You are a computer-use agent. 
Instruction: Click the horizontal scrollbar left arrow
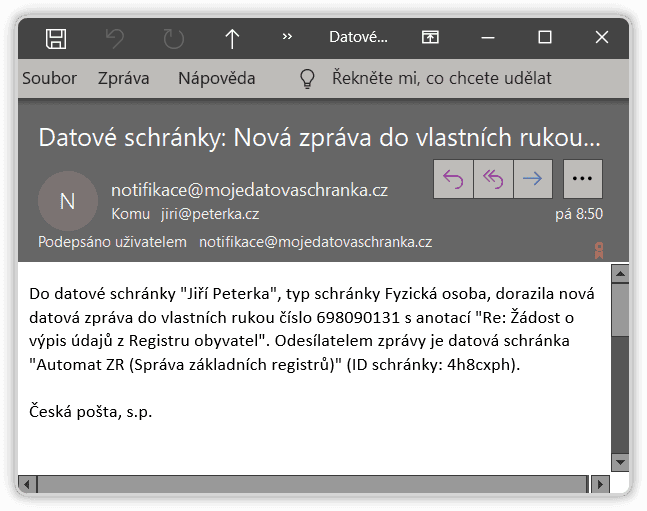27,484
